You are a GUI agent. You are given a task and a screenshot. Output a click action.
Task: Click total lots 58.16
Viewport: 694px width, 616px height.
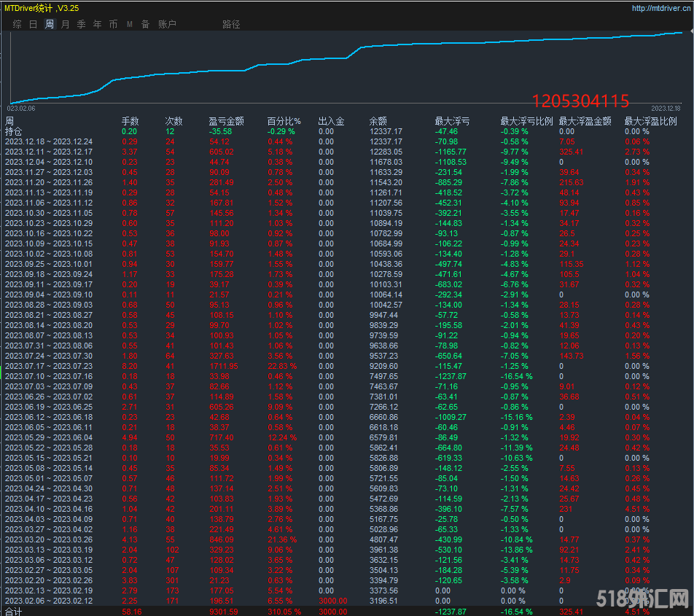click(132, 612)
